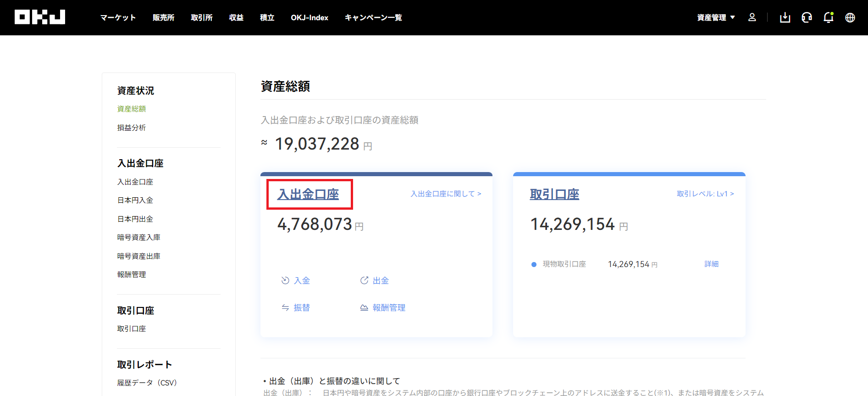Click the 出金 withdrawal icon link
The height and width of the screenshot is (396, 868).
(x=375, y=280)
